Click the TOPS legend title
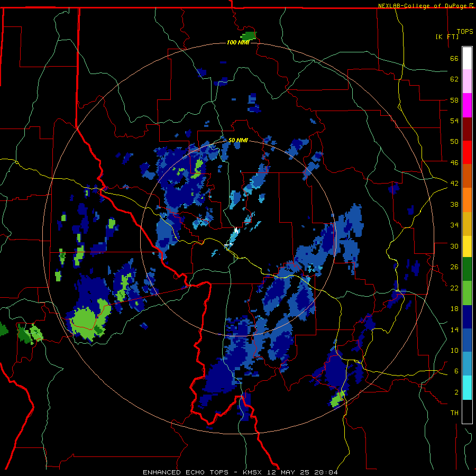476x476 pixels. pos(465,32)
